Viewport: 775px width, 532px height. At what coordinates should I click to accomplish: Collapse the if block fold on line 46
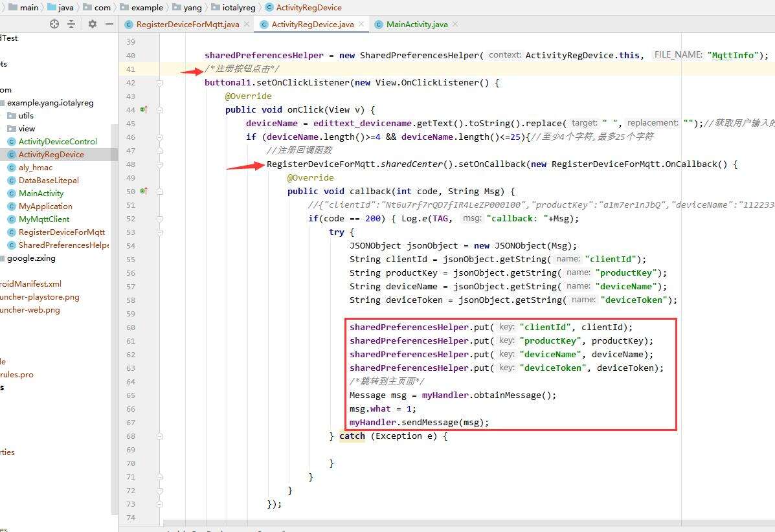click(159, 137)
